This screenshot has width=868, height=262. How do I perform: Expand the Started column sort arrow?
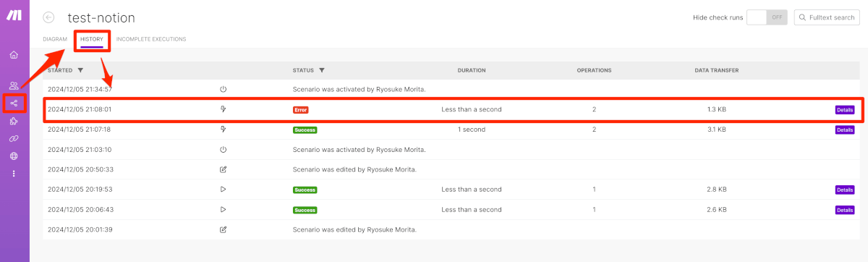click(80, 70)
